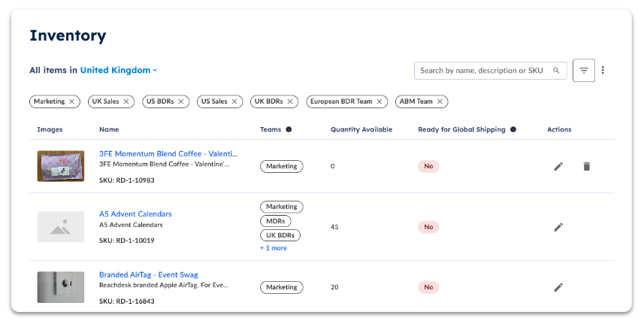The width and height of the screenshot is (644, 324).
Task: Expand '+ 1 more' teams list
Action: click(273, 248)
